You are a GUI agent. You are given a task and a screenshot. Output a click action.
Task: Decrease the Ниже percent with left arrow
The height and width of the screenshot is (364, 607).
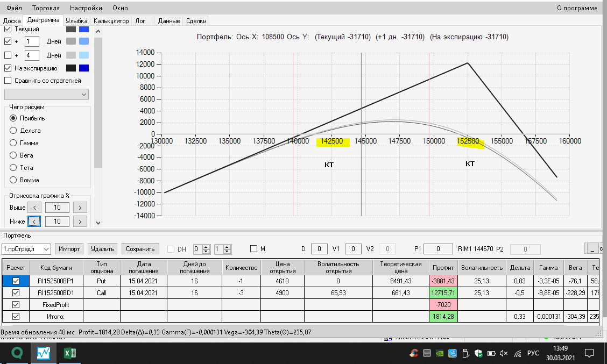[x=34, y=222]
